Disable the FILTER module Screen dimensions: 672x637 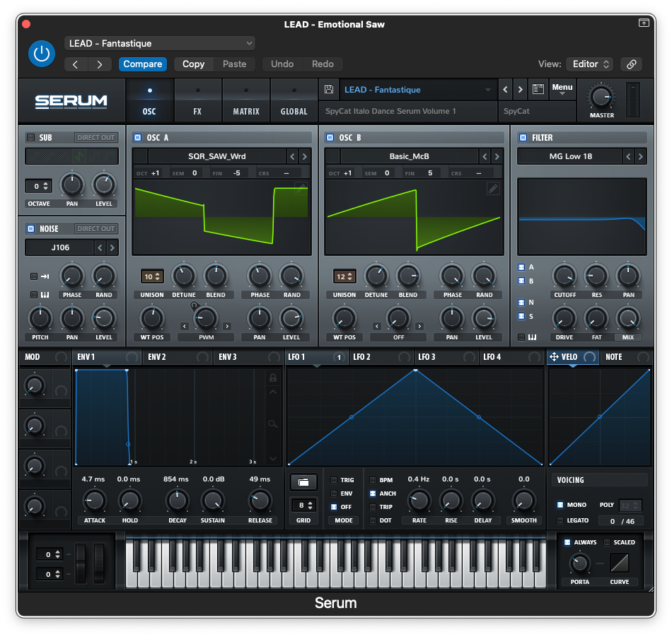(523, 137)
